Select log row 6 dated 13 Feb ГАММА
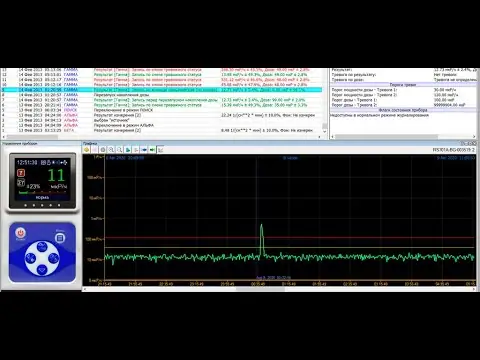The image size is (480, 360). pos(161,105)
